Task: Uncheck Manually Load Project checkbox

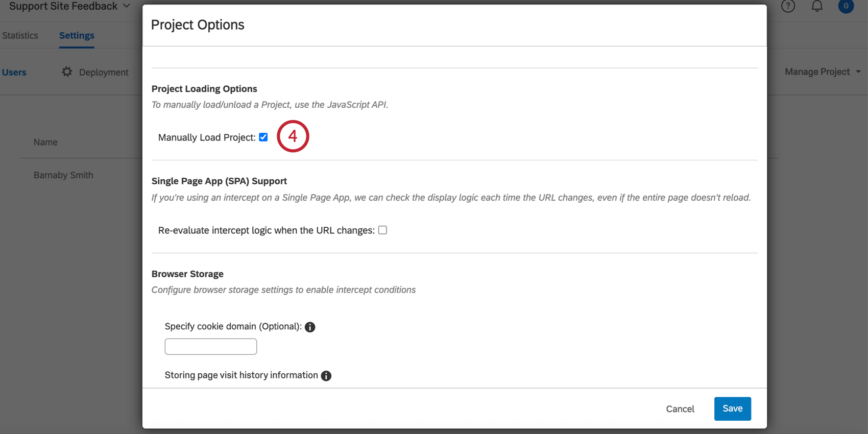Action: [x=263, y=137]
